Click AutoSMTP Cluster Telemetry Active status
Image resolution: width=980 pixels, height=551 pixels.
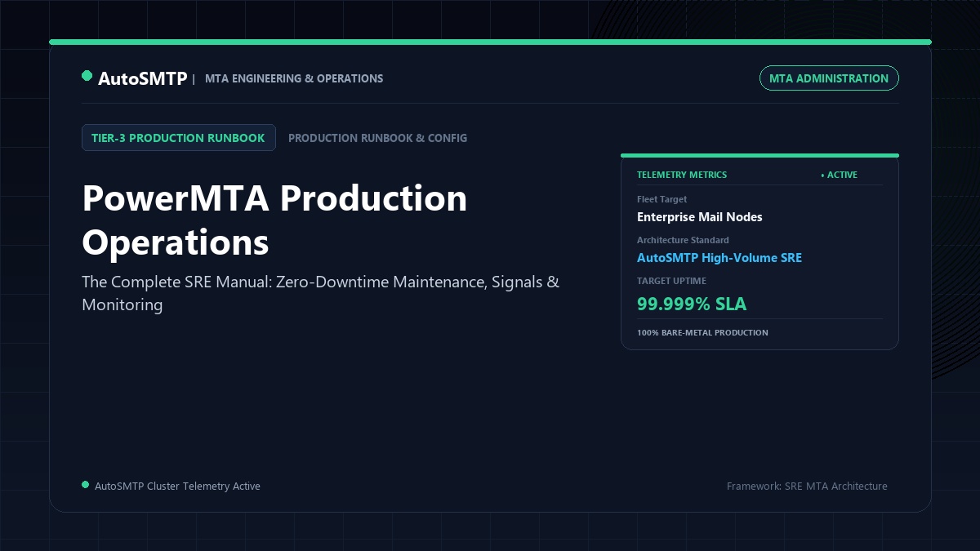pyautogui.click(x=177, y=486)
